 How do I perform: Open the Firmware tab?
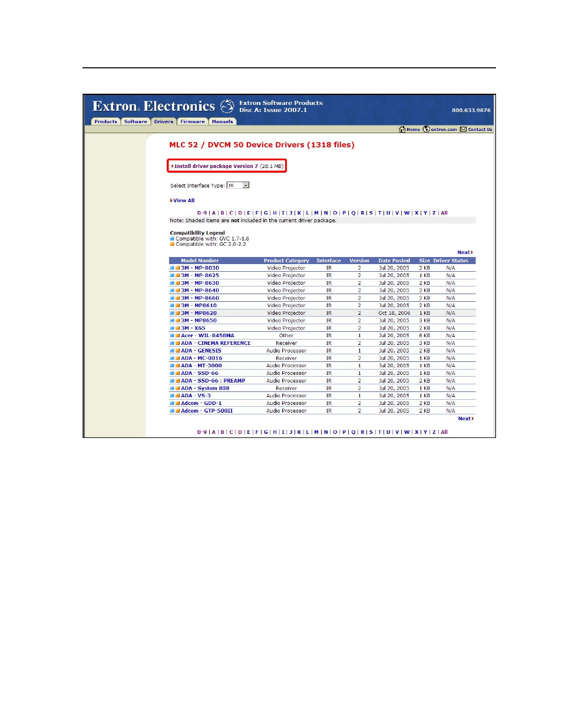(193, 121)
